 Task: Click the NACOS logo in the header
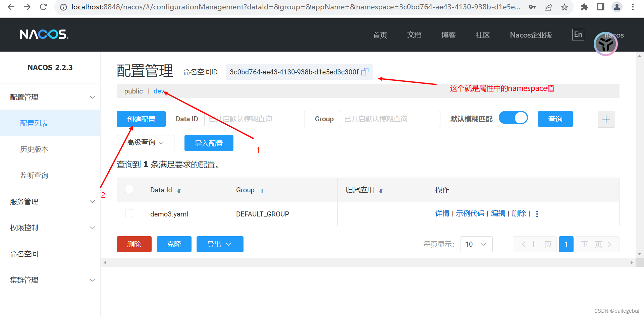click(44, 34)
